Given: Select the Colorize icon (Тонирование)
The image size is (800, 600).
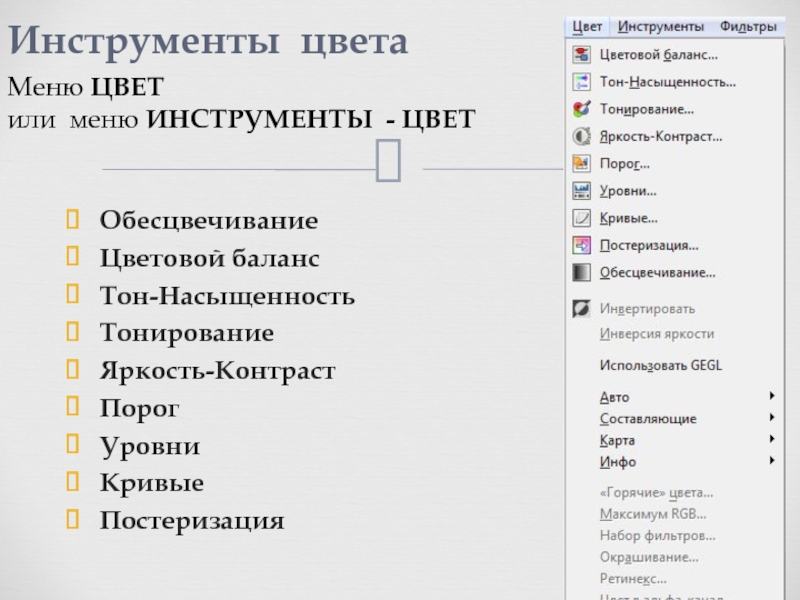Looking at the screenshot, I should pyautogui.click(x=580, y=109).
